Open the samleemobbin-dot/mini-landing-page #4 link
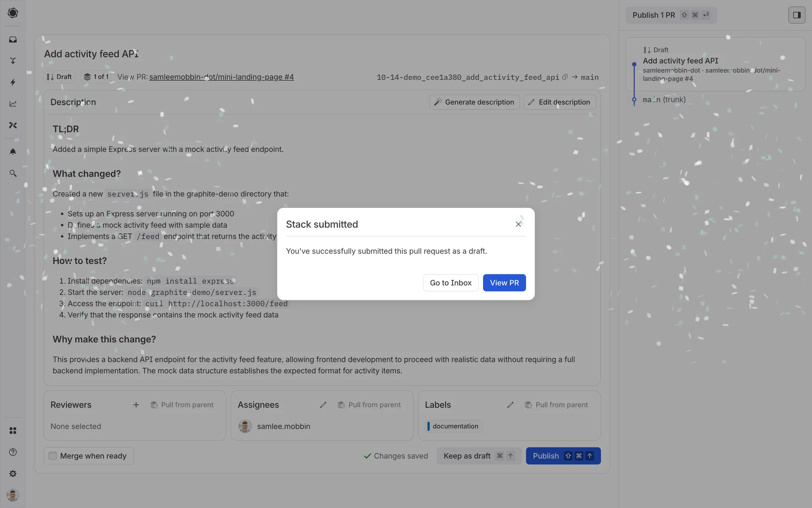This screenshot has height=508, width=812. coord(221,77)
